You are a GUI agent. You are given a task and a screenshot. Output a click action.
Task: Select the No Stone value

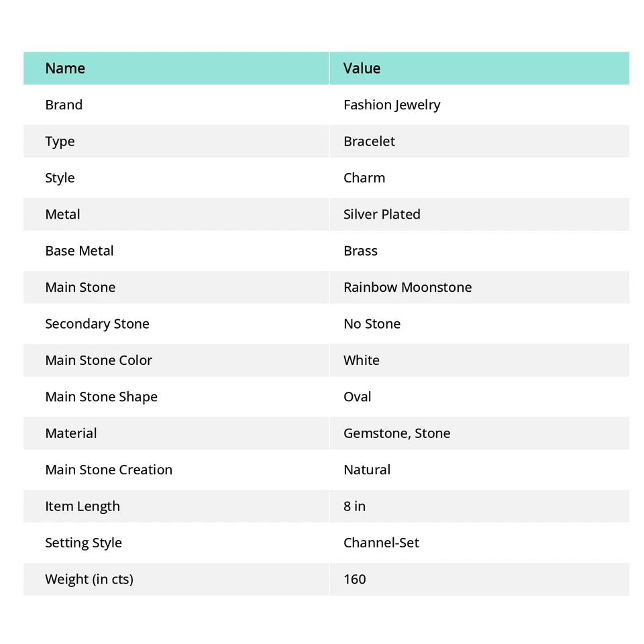(372, 324)
